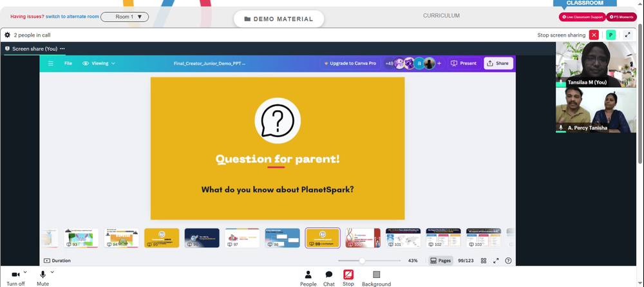Select slide thumbnail 100
This screenshot has width=644, height=287.
coord(363,238)
